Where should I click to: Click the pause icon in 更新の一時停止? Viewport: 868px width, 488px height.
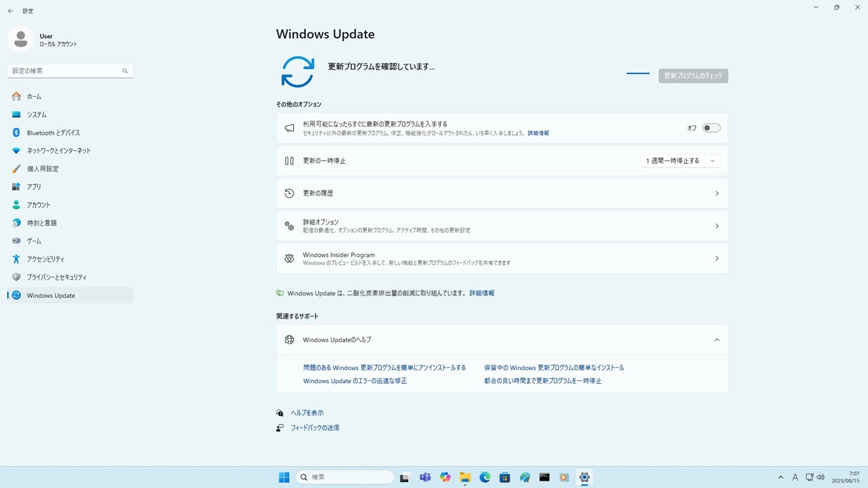point(290,161)
